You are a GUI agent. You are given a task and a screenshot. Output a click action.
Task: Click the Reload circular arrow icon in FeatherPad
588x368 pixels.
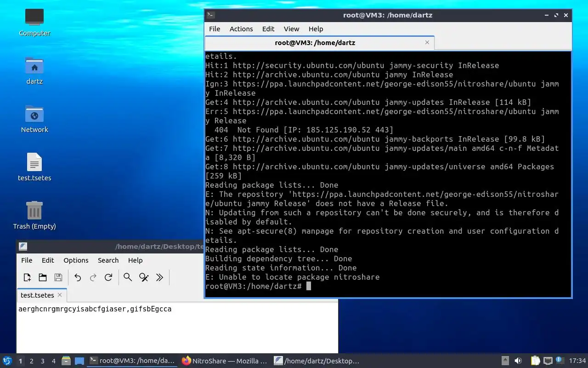pyautogui.click(x=108, y=277)
